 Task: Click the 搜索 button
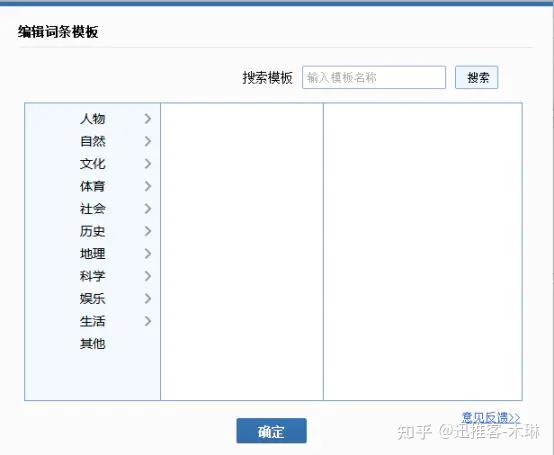[x=477, y=77]
